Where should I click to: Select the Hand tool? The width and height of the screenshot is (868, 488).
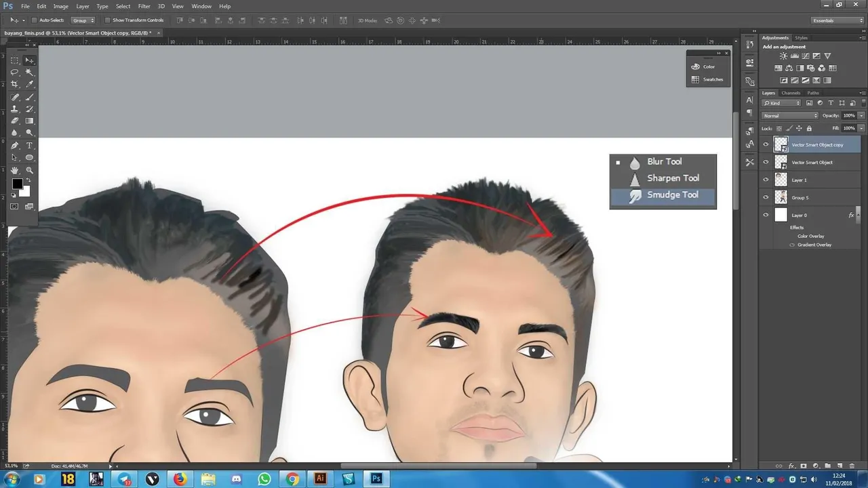[15, 170]
